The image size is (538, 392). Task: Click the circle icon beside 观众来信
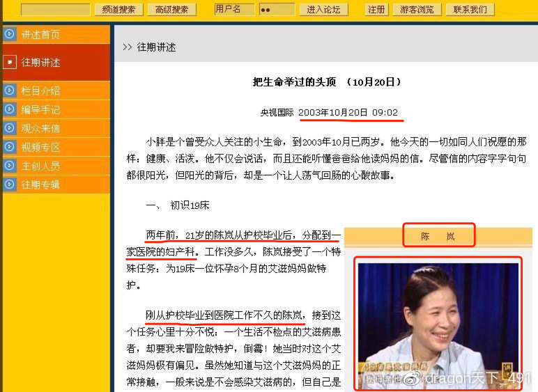point(9,128)
